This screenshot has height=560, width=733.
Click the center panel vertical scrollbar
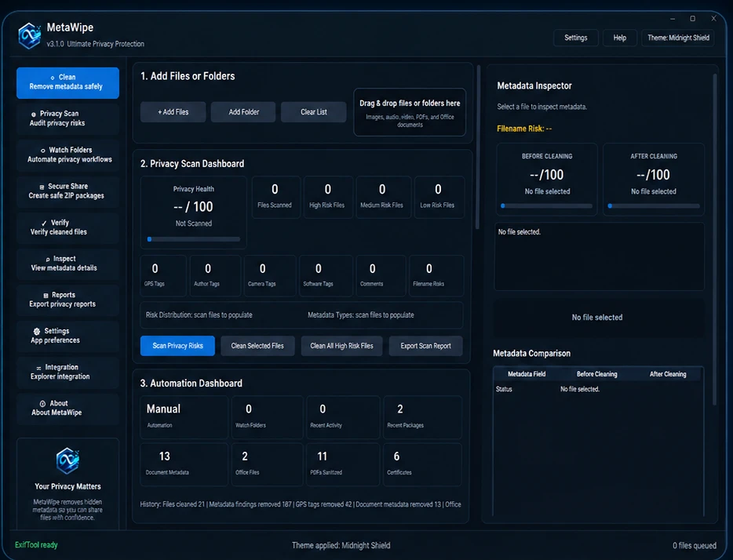478,147
